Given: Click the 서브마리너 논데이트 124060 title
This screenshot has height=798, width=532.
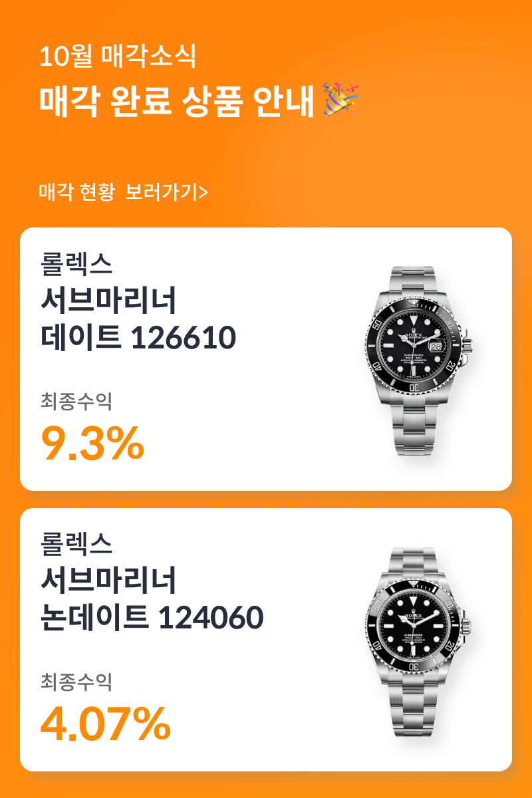Looking at the screenshot, I should click(152, 600).
